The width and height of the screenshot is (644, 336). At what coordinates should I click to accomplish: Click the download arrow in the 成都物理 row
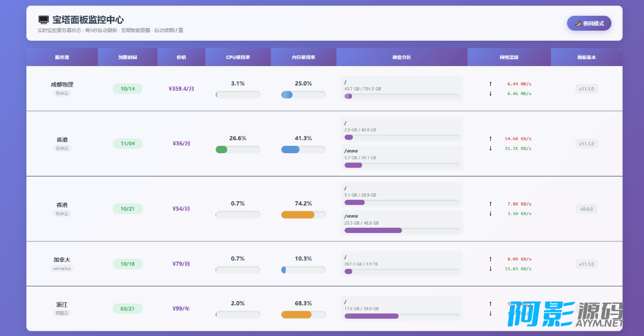[490, 94]
